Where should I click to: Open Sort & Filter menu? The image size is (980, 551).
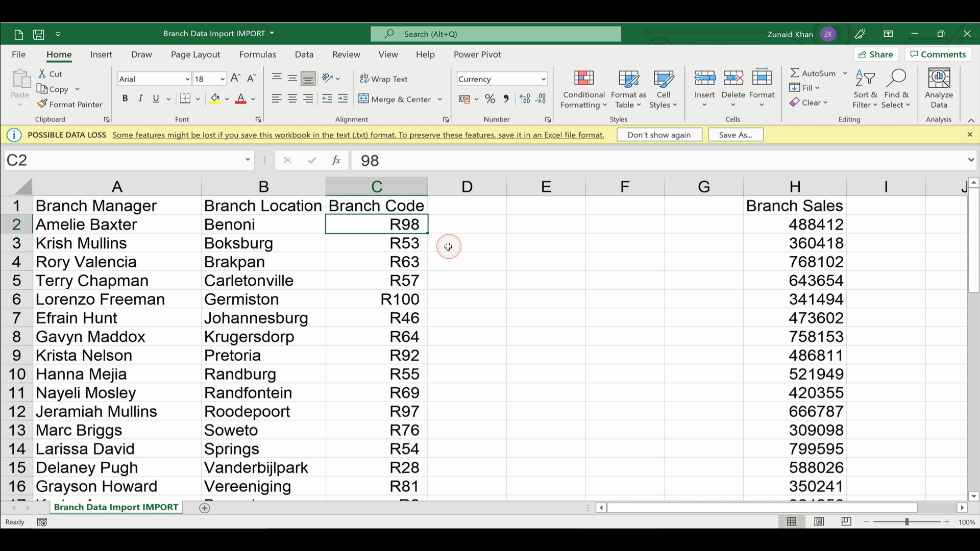click(x=865, y=89)
